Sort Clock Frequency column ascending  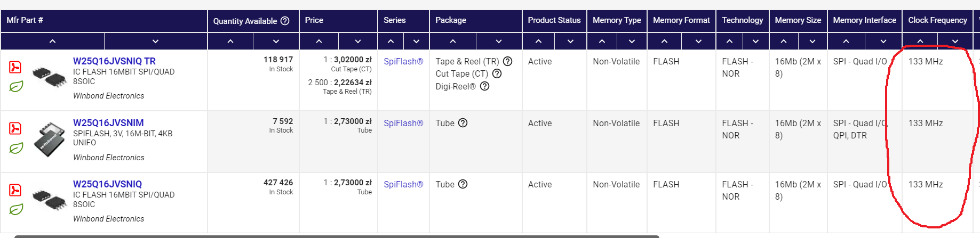point(920,41)
